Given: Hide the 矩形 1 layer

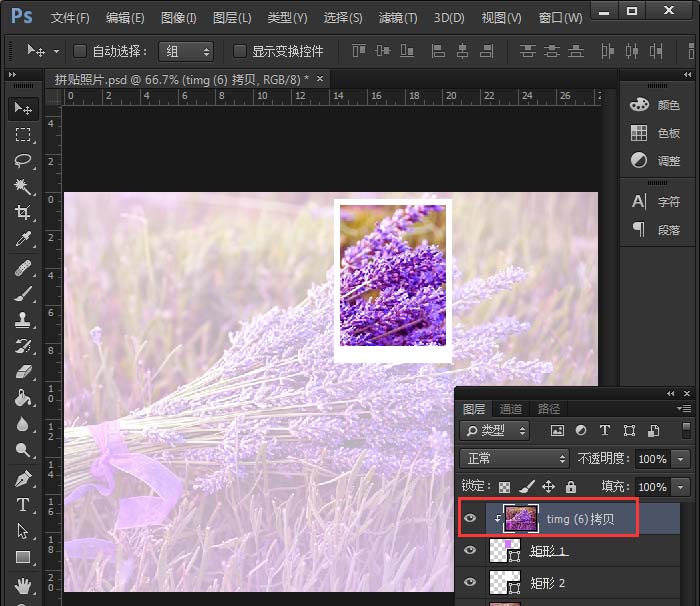Looking at the screenshot, I should pyautogui.click(x=470, y=551).
